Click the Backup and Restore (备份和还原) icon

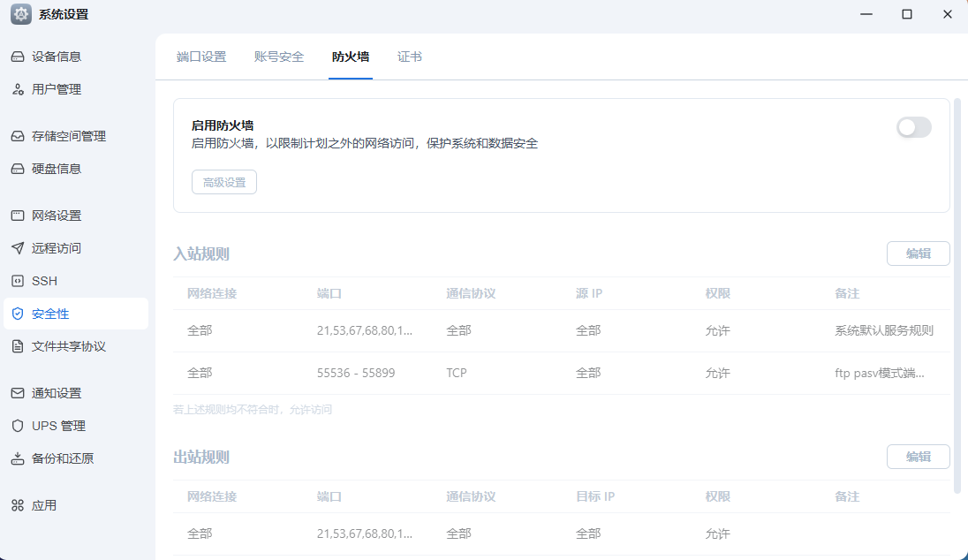[x=18, y=458]
